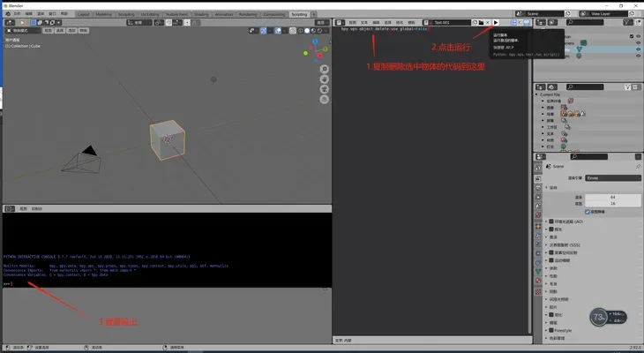Image resolution: width=644 pixels, height=353 pixels.
Task: Toggle line numbers in the text editor
Action: click(513, 23)
